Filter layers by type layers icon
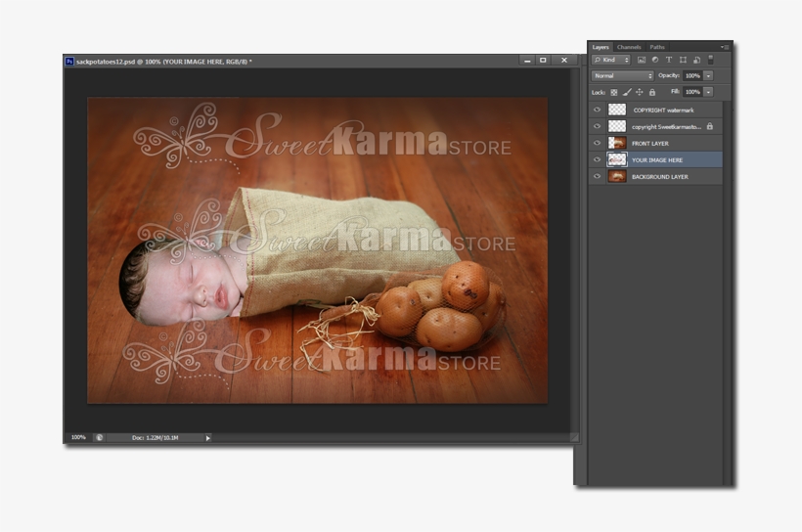This screenshot has height=532, width=802. (x=669, y=60)
